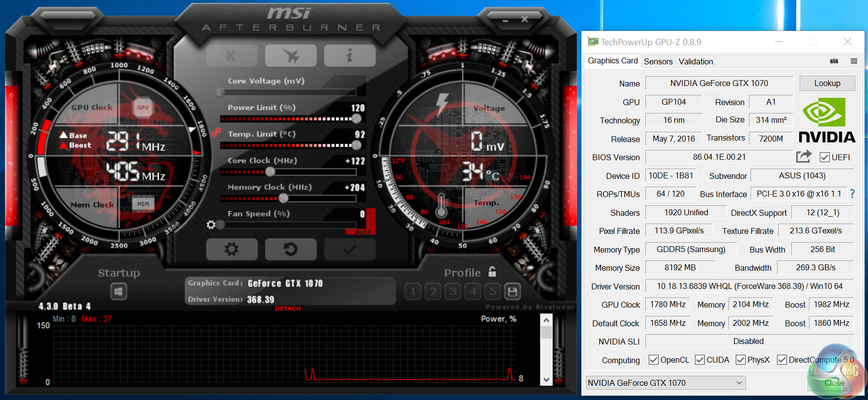Screen dimensions: 868x400
Task: Reset Afterburner settings to defaults
Action: click(291, 249)
